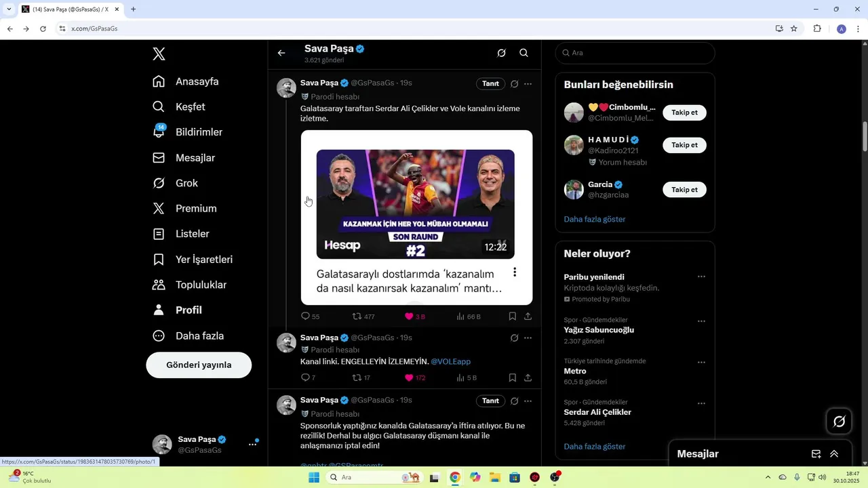Reload the page in Chrome
This screenshot has width=868, height=488.
pyautogui.click(x=43, y=28)
